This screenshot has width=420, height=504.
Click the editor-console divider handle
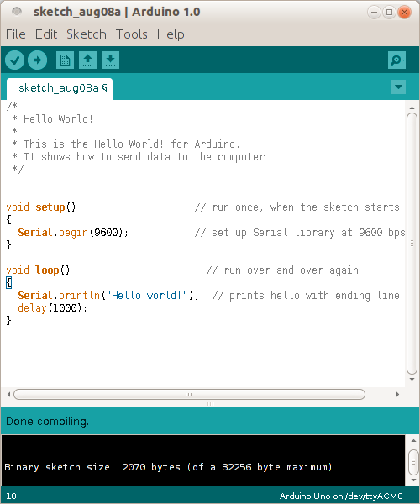click(x=210, y=404)
